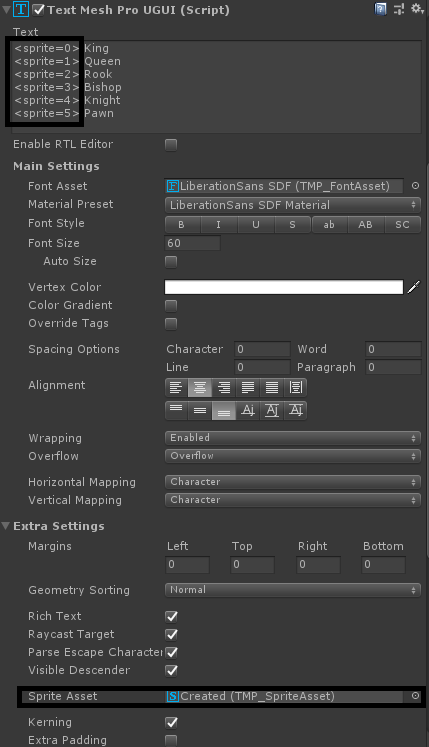Image resolution: width=429 pixels, height=747 pixels.
Task: Toggle lowercase 'ab' font style
Action: (329, 224)
